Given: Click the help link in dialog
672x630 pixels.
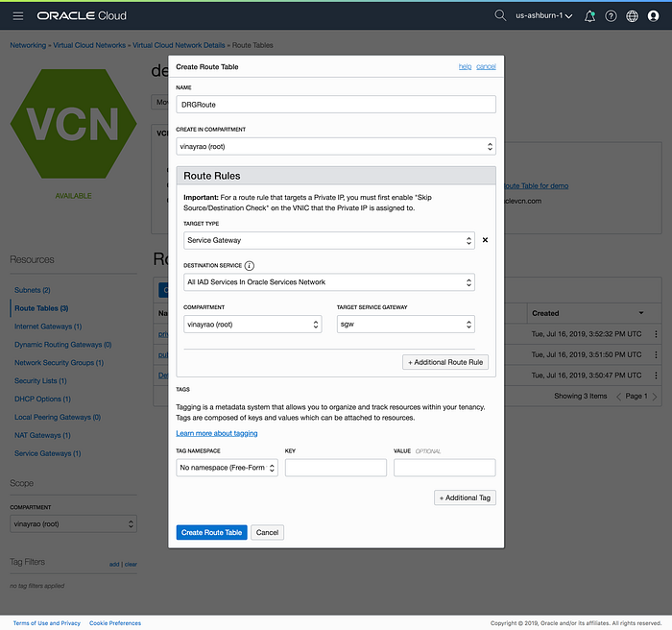Looking at the screenshot, I should click(x=465, y=66).
